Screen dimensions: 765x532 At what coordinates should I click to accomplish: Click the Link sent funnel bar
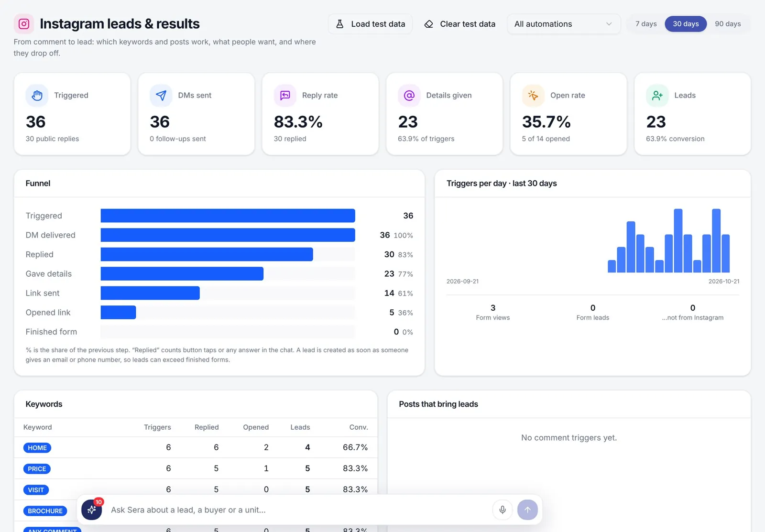(150, 293)
